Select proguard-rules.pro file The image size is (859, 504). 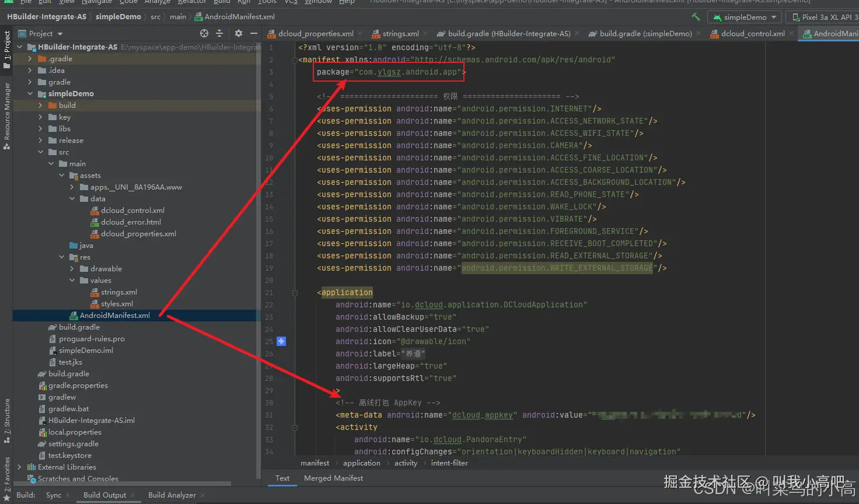pyautogui.click(x=92, y=338)
